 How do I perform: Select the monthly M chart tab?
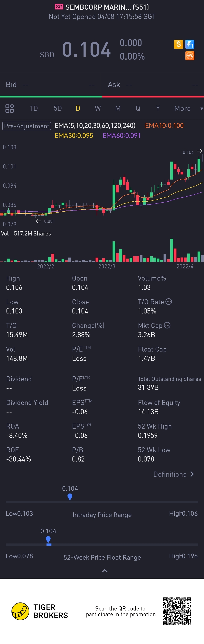[x=118, y=108]
